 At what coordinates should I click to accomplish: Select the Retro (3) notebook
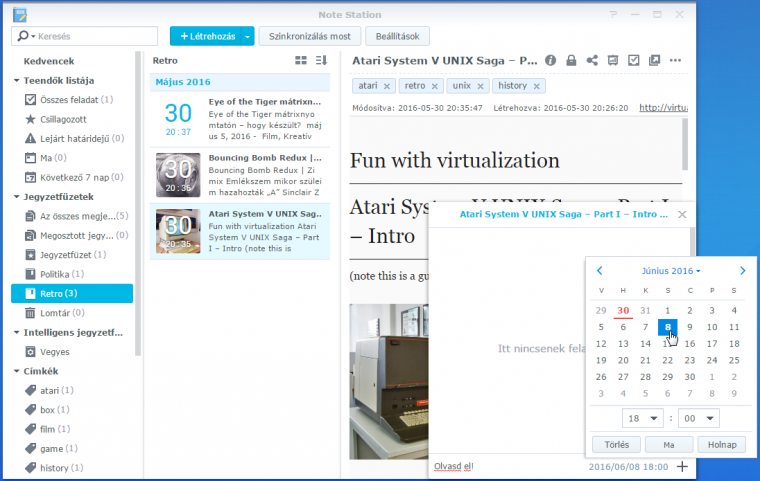pos(72,293)
